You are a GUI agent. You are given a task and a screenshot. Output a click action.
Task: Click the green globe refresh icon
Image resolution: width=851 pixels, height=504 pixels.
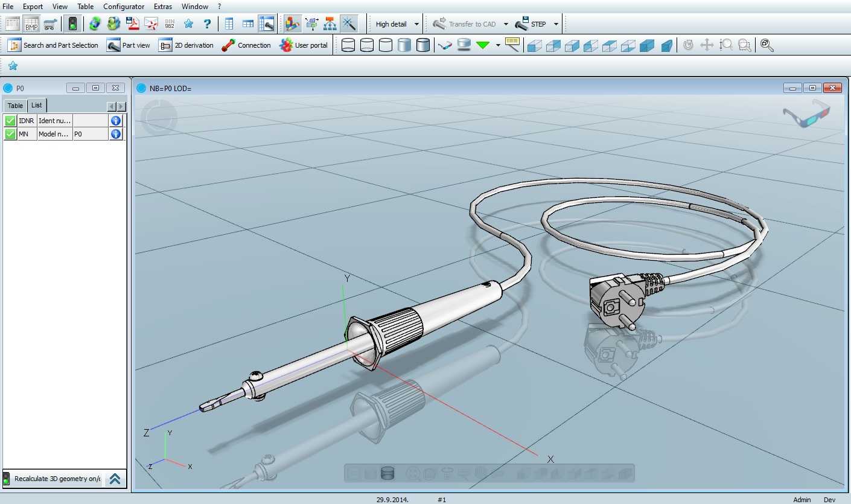pyautogui.click(x=95, y=24)
